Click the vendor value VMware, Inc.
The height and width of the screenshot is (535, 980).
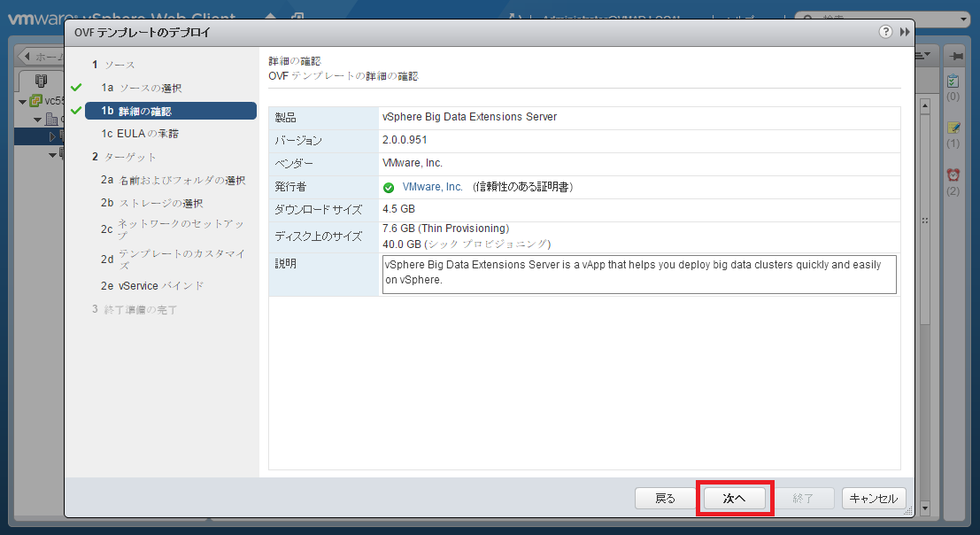pos(413,163)
